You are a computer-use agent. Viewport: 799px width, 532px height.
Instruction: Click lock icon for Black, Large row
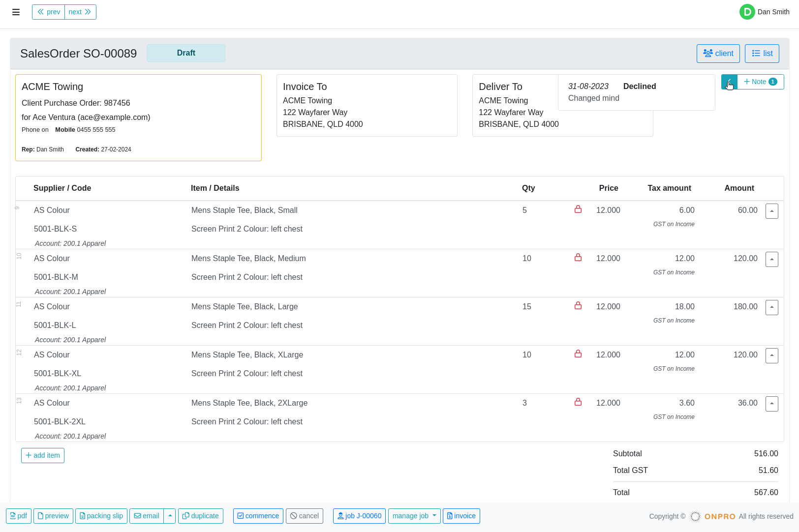pyautogui.click(x=578, y=306)
